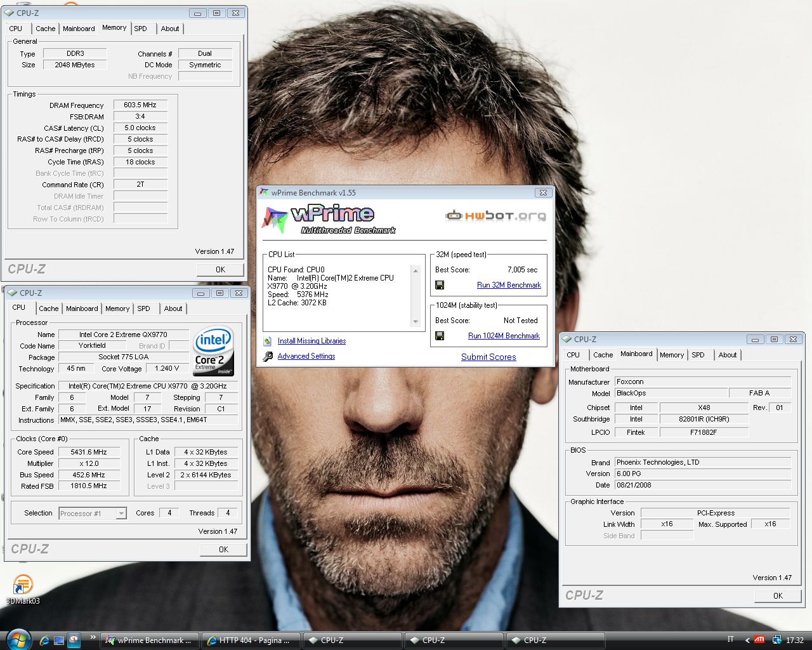The image size is (812, 650).
Task: Show hidden tray icons arrow
Action: [x=747, y=640]
